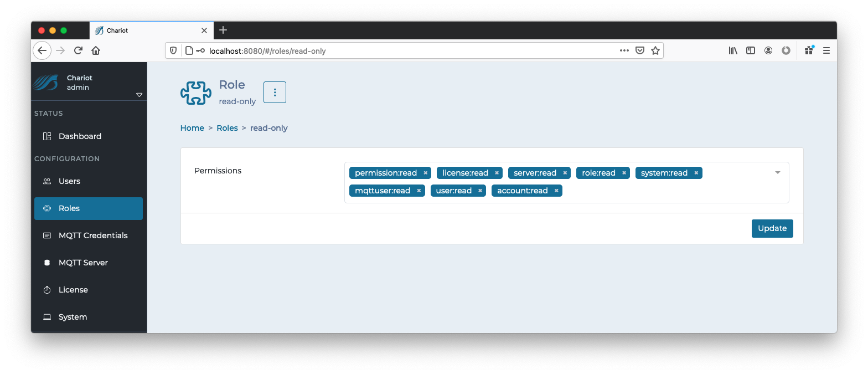The image size is (868, 374).
Task: Go to the browser Home page
Action: 96,50
